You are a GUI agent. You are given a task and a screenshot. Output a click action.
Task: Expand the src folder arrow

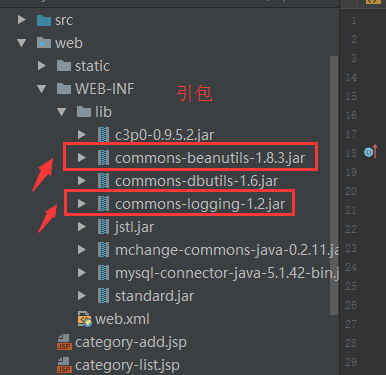[22, 20]
